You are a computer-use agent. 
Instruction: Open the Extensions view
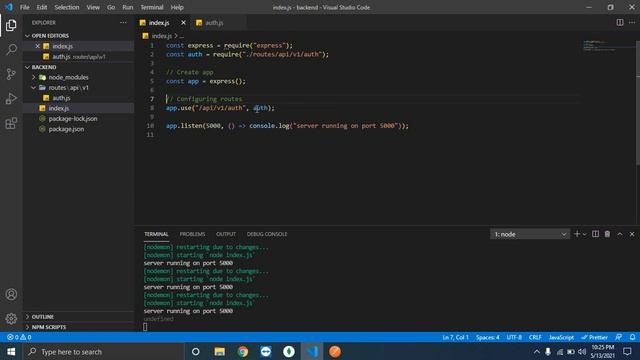11,123
